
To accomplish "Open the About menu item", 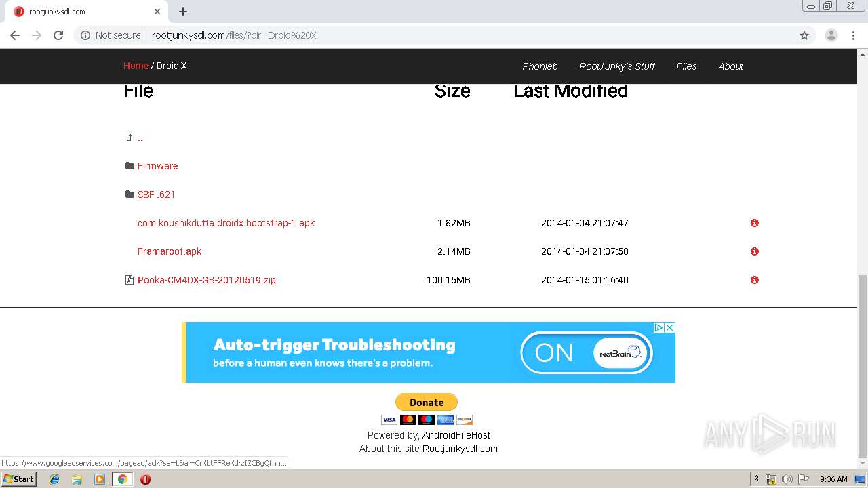I will tap(731, 66).
